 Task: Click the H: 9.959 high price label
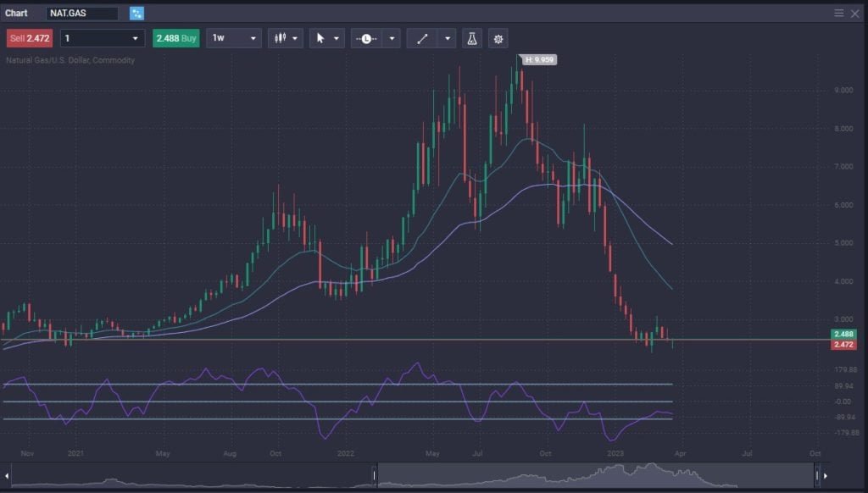[x=539, y=60]
